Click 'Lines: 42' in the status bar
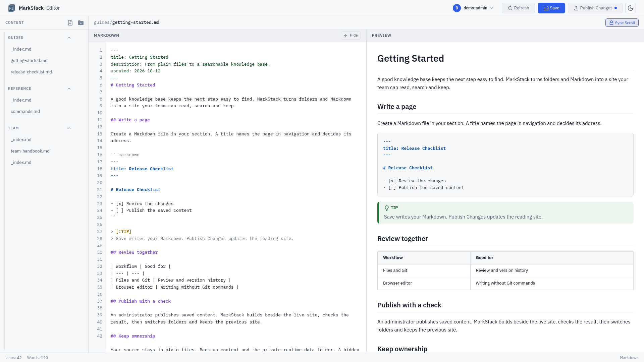Screen dimensions: 644x362 13,358
